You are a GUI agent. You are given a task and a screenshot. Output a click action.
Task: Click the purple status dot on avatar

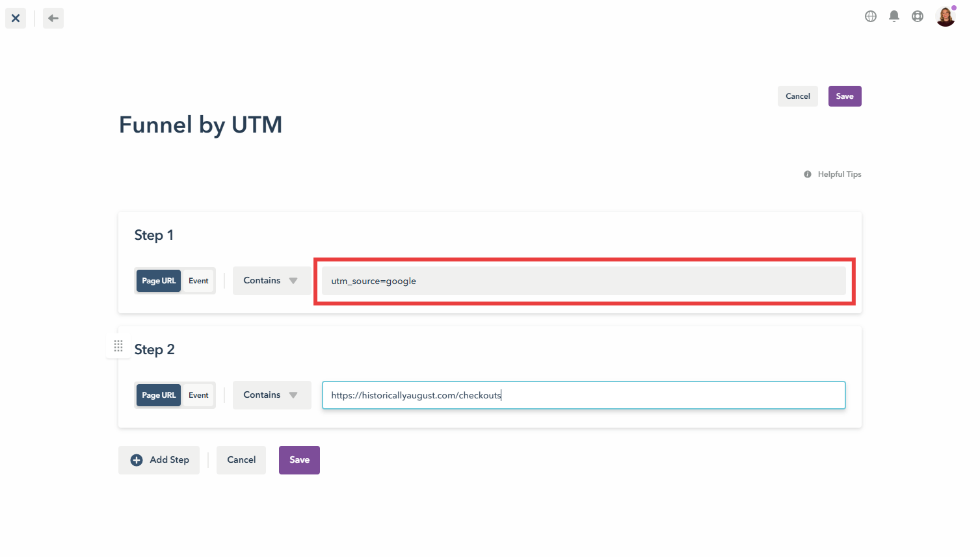click(x=954, y=6)
